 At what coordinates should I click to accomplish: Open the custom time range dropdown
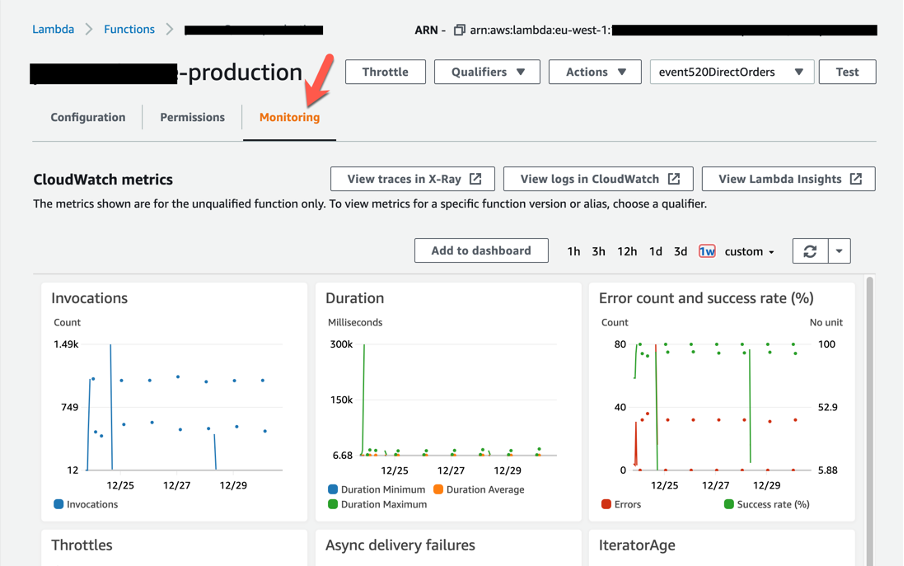coord(750,252)
